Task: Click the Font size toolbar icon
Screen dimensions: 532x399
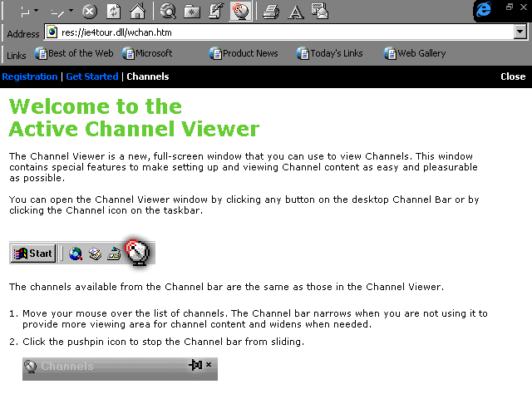Action: coord(296,12)
